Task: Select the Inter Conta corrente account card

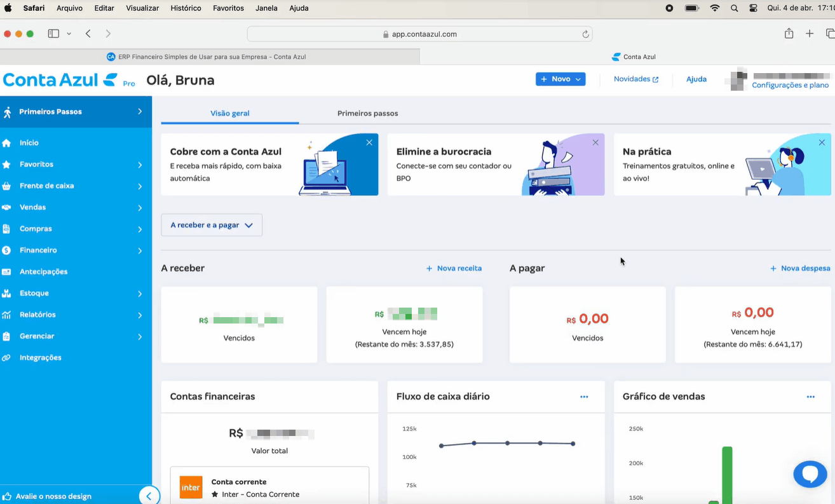Action: pos(269,486)
